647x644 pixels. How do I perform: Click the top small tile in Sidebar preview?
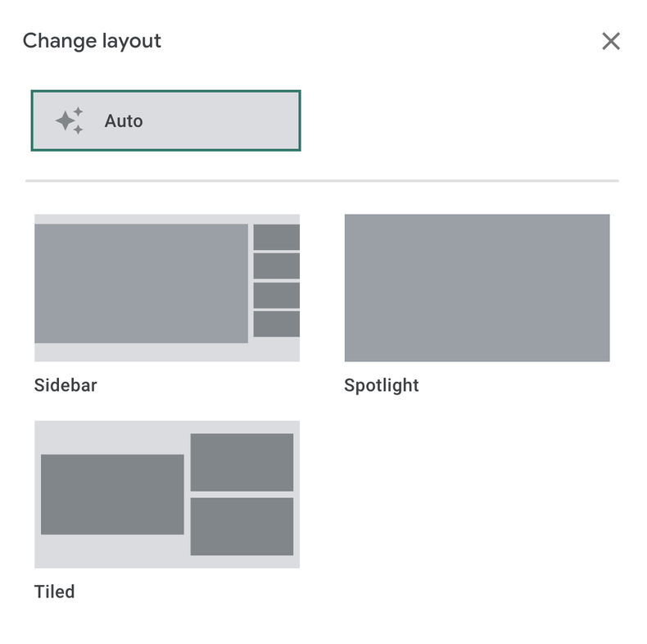276,237
